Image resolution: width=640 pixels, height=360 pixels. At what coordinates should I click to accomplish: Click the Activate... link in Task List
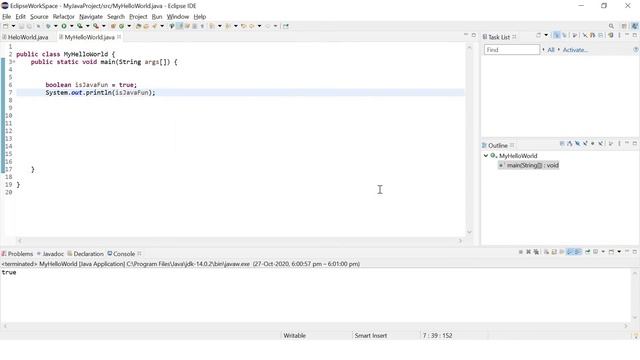(x=575, y=50)
